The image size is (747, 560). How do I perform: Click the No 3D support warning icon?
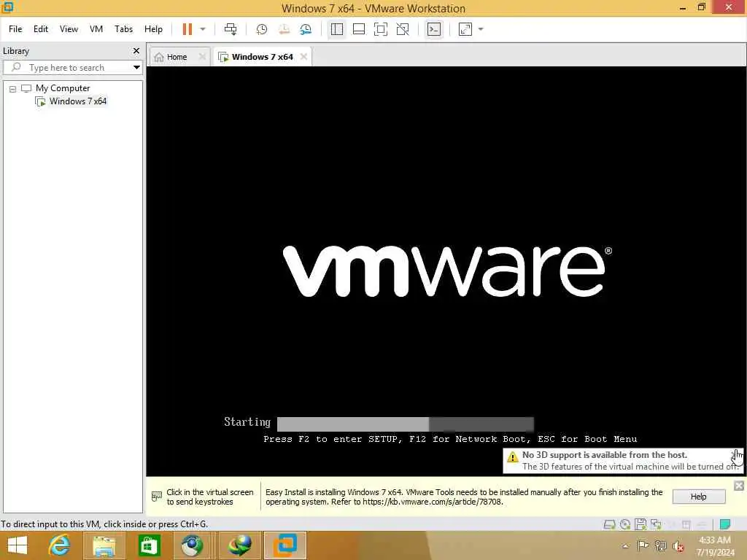(x=513, y=457)
